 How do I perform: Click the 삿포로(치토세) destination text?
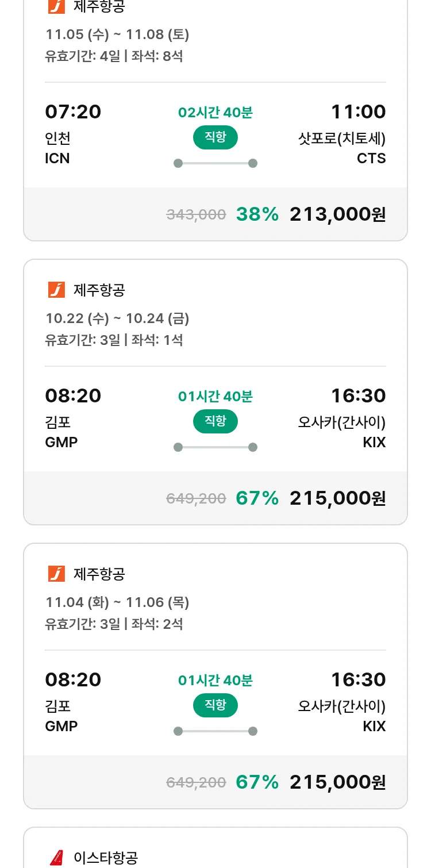pyautogui.click(x=341, y=139)
